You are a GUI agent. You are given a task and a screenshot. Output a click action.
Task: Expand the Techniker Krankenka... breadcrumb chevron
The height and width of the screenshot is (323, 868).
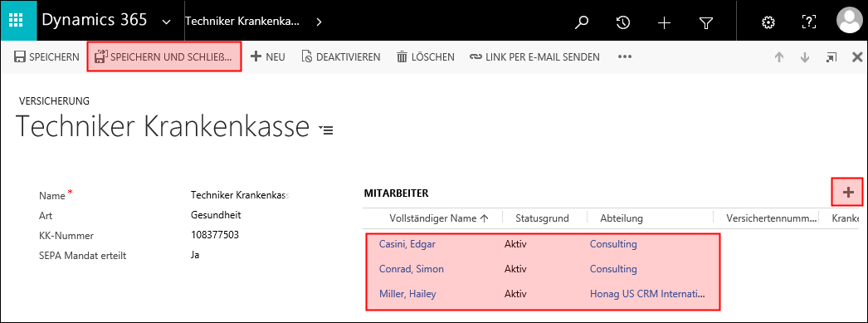319,22
